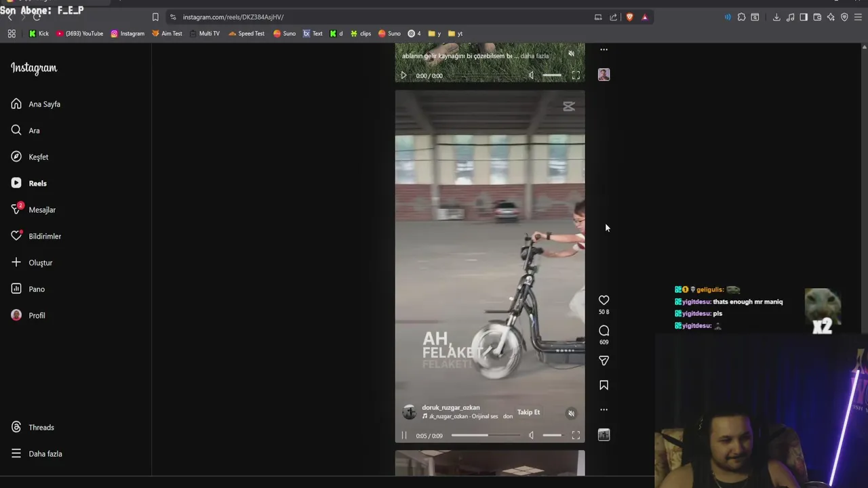Open Threads from the sidebar
This screenshot has width=868, height=488.
pos(32,427)
